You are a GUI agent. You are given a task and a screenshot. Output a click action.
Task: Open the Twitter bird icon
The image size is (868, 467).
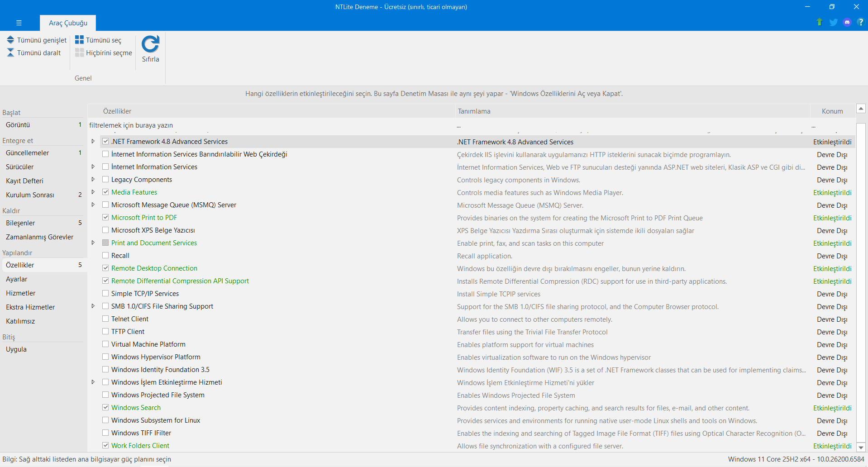(x=833, y=22)
